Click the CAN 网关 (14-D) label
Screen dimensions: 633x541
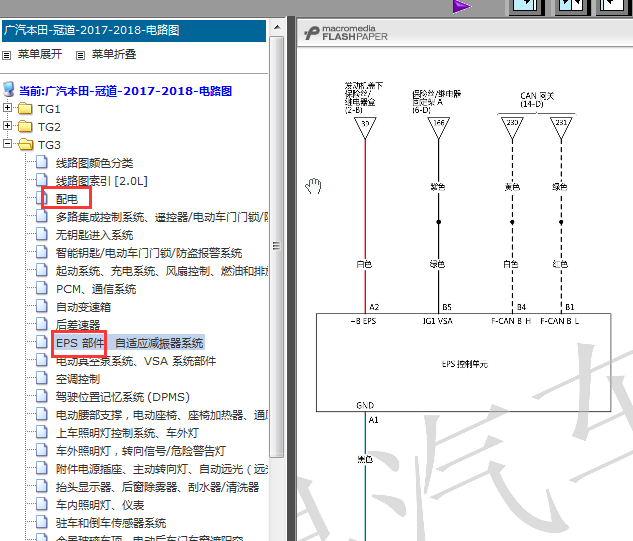[537, 99]
